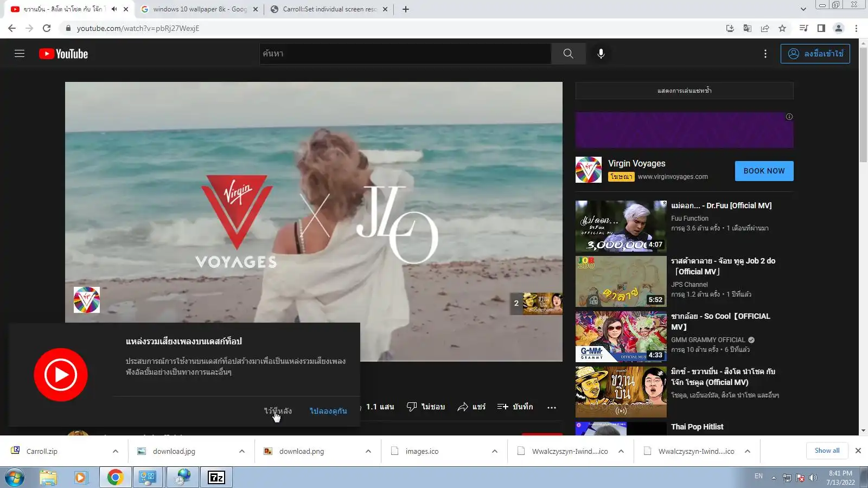Expand download.jpg download options
868x488 pixels.
pyautogui.click(x=241, y=451)
